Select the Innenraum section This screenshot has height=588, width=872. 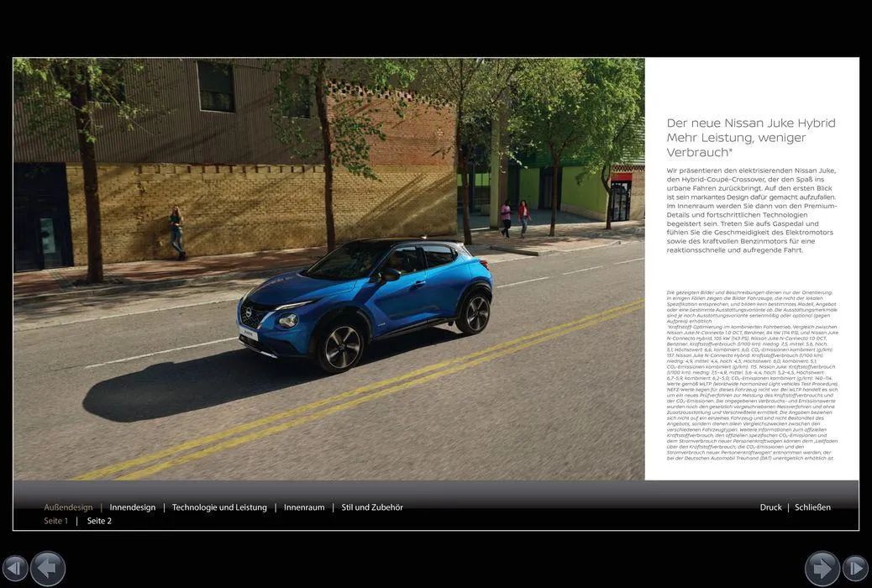(x=304, y=507)
